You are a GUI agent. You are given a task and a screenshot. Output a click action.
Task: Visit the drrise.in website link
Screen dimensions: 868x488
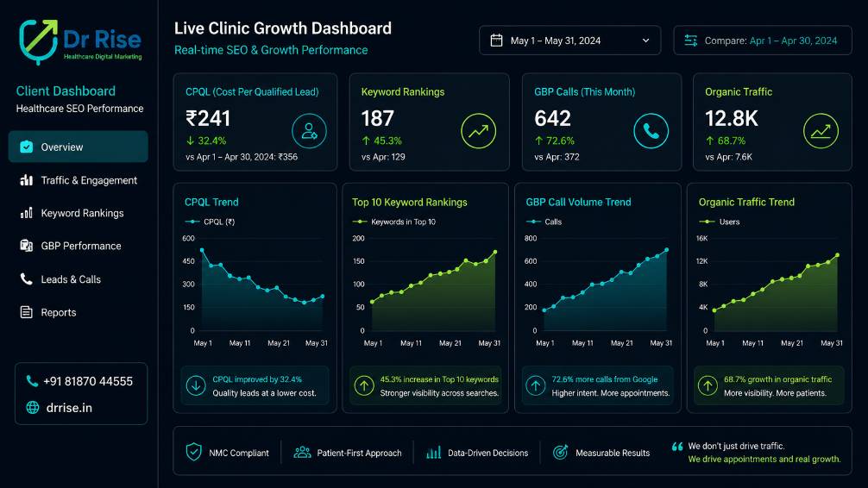point(69,408)
